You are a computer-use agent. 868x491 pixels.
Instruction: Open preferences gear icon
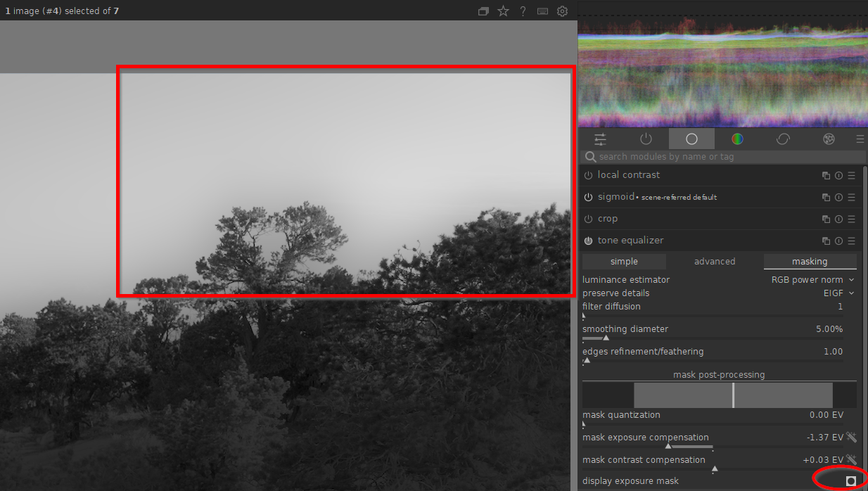(562, 11)
